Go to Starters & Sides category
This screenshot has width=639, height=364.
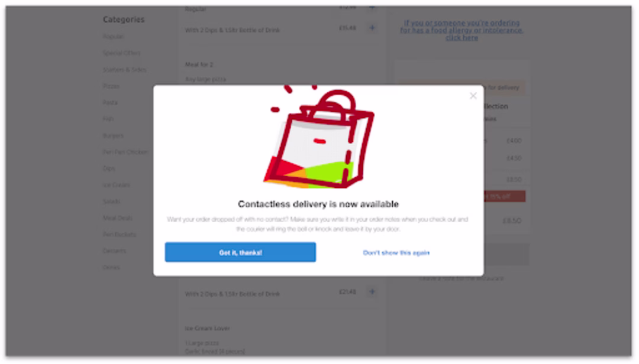pos(124,70)
